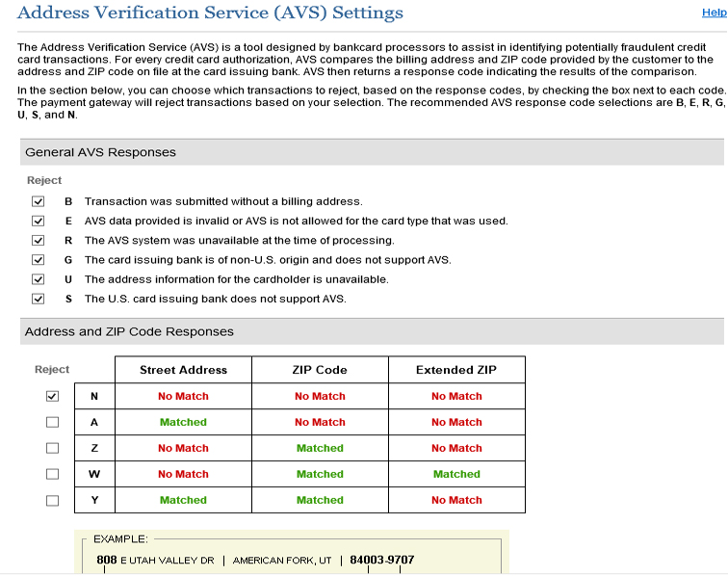728x576 pixels.
Task: Check the reject box for row Y
Action: [52, 500]
